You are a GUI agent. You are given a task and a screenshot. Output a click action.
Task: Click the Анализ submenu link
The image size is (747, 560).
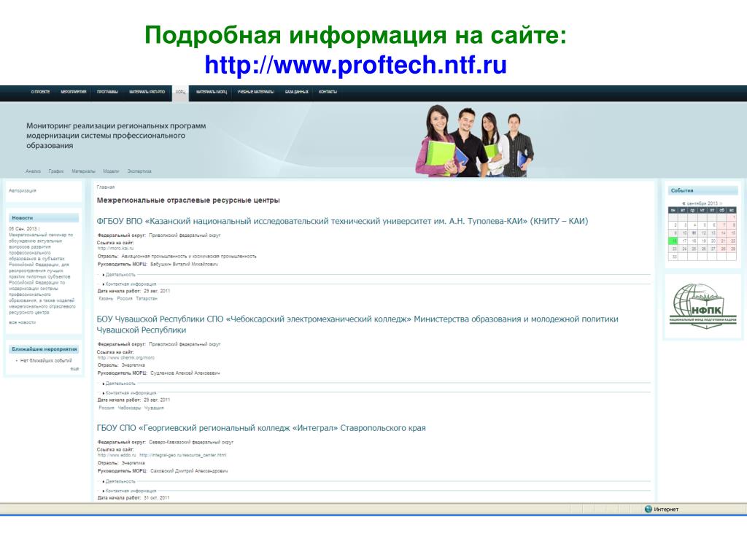(x=33, y=171)
